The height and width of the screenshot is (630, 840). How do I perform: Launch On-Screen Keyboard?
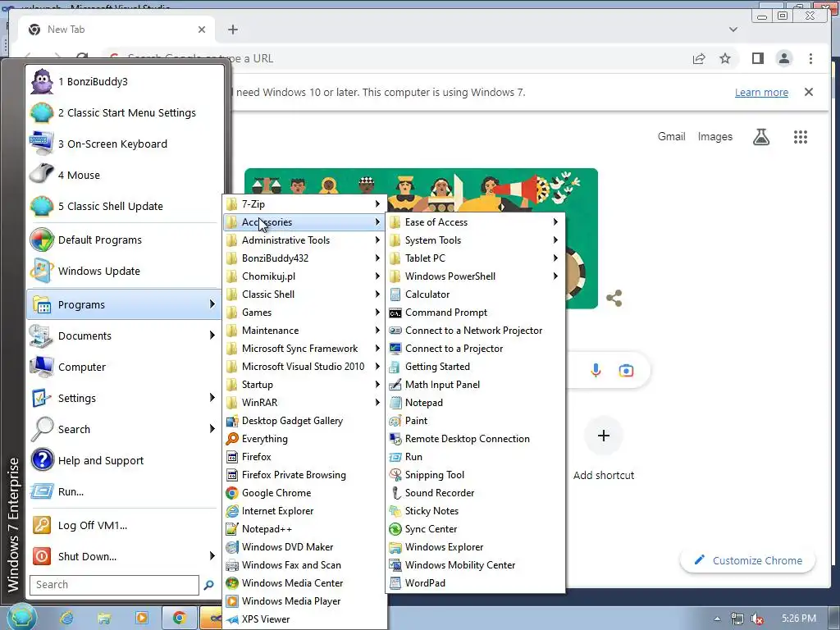coord(123,144)
